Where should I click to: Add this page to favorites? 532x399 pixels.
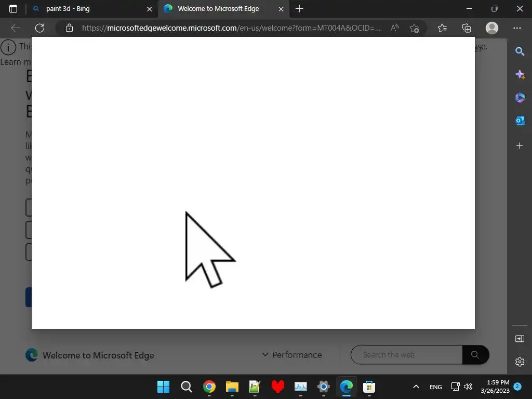pyautogui.click(x=414, y=28)
